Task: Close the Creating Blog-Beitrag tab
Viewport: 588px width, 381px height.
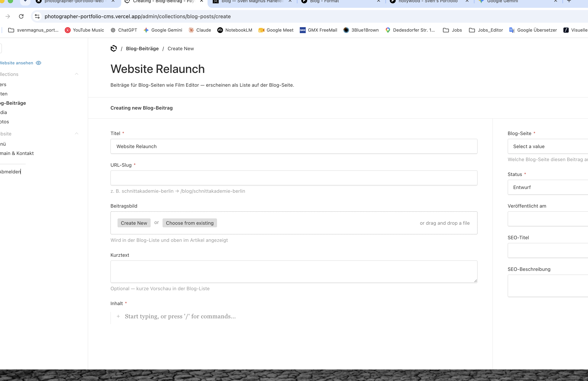Action: tap(202, 1)
